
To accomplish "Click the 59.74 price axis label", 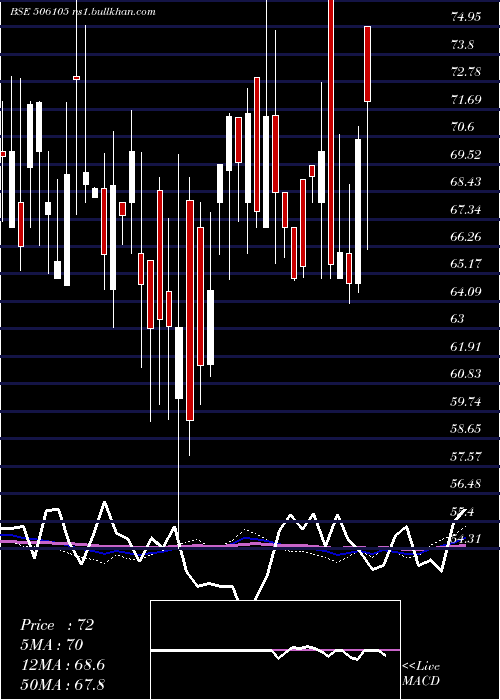I will 466,401.
